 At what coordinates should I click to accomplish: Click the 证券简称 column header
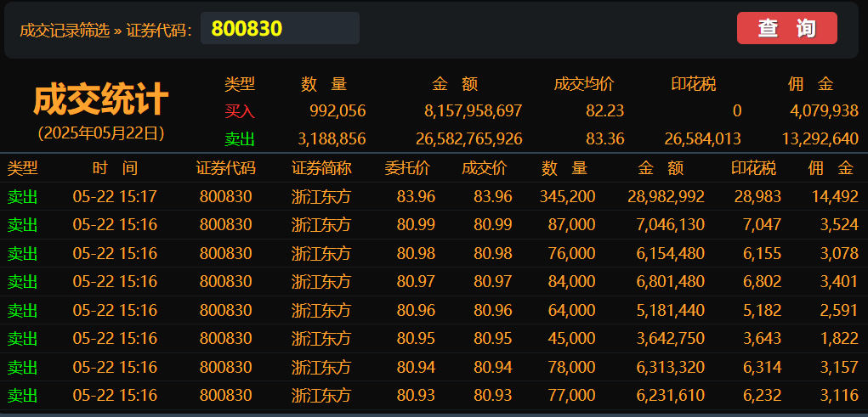321,168
